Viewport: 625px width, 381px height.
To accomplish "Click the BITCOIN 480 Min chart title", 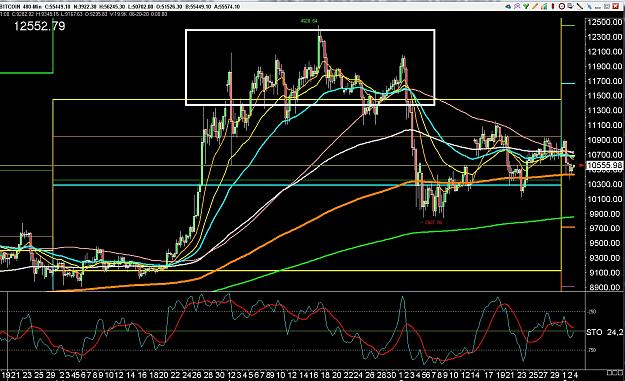I will click(x=20, y=7).
